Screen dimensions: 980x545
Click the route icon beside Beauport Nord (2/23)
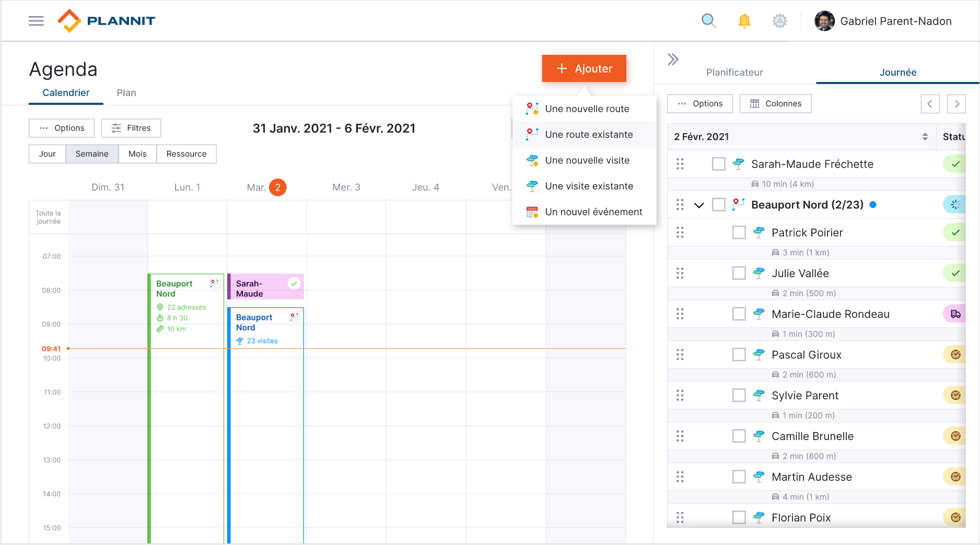pos(738,205)
